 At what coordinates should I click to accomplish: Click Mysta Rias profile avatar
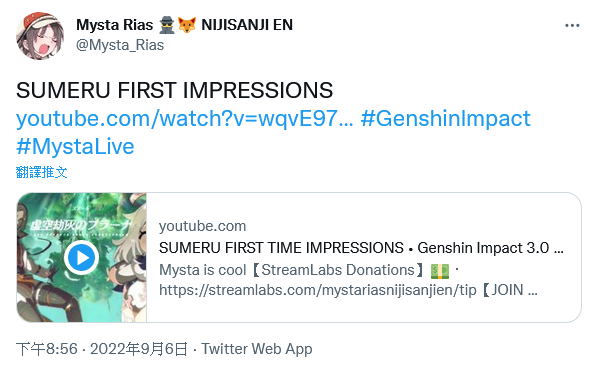pyautogui.click(x=40, y=35)
